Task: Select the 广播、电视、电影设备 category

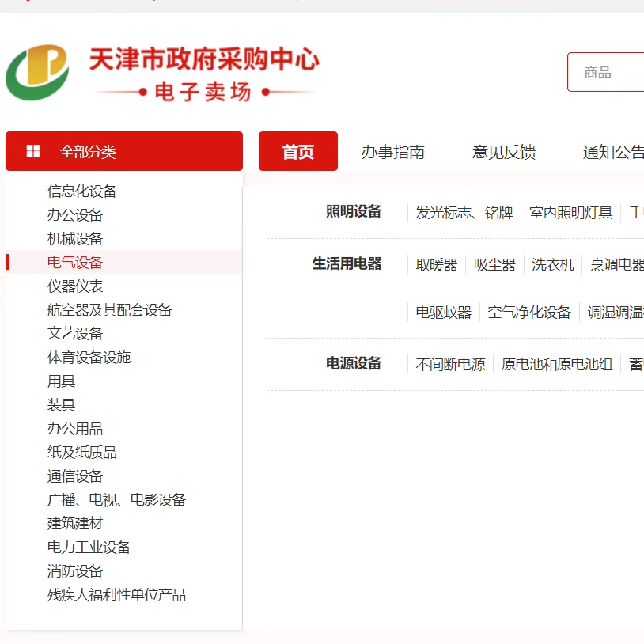Action: [x=116, y=500]
